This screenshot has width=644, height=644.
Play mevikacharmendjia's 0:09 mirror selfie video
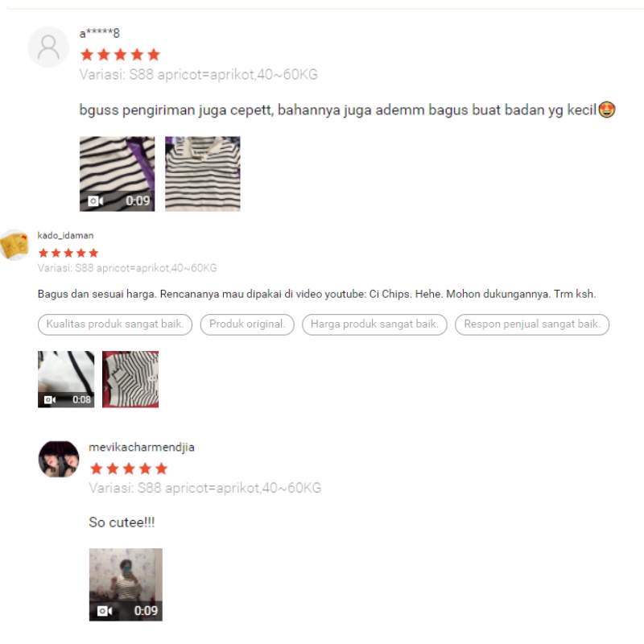[x=126, y=584]
